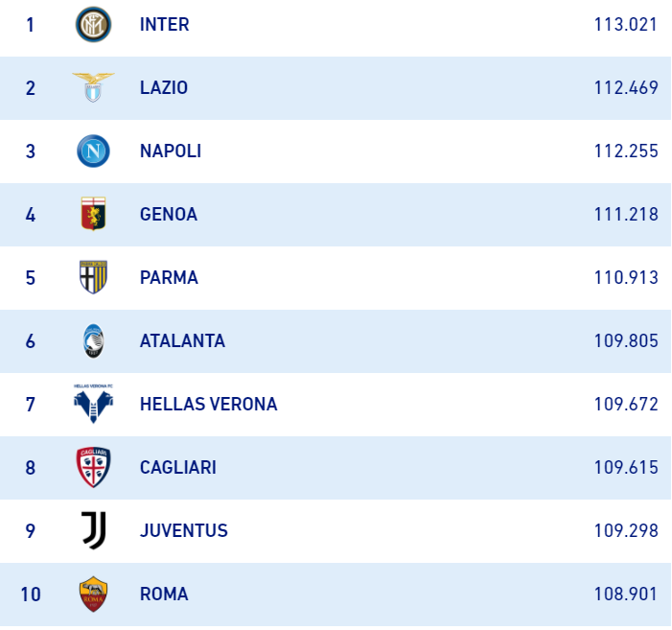The image size is (672, 630).
Task: Click rank number 6 for Atalanta
Action: pos(31,341)
